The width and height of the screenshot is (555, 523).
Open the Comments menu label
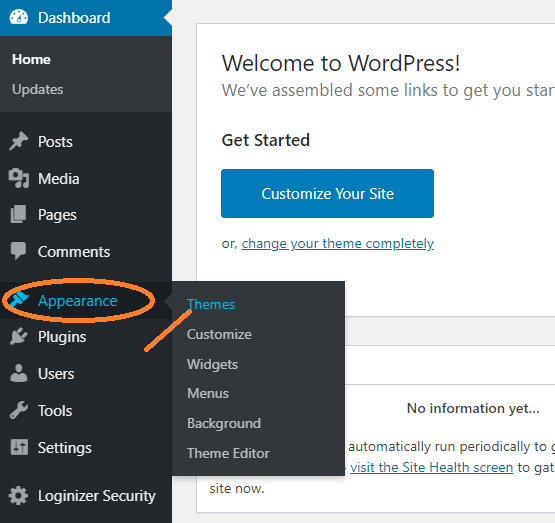(x=74, y=252)
